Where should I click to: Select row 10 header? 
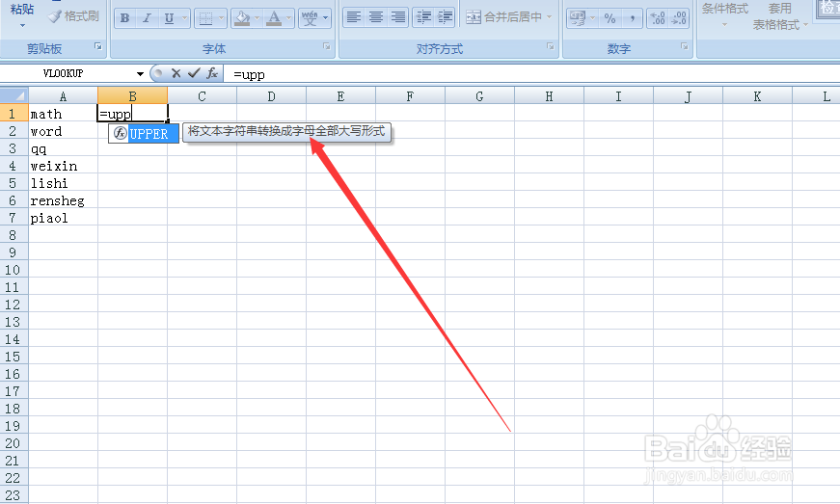(14, 270)
